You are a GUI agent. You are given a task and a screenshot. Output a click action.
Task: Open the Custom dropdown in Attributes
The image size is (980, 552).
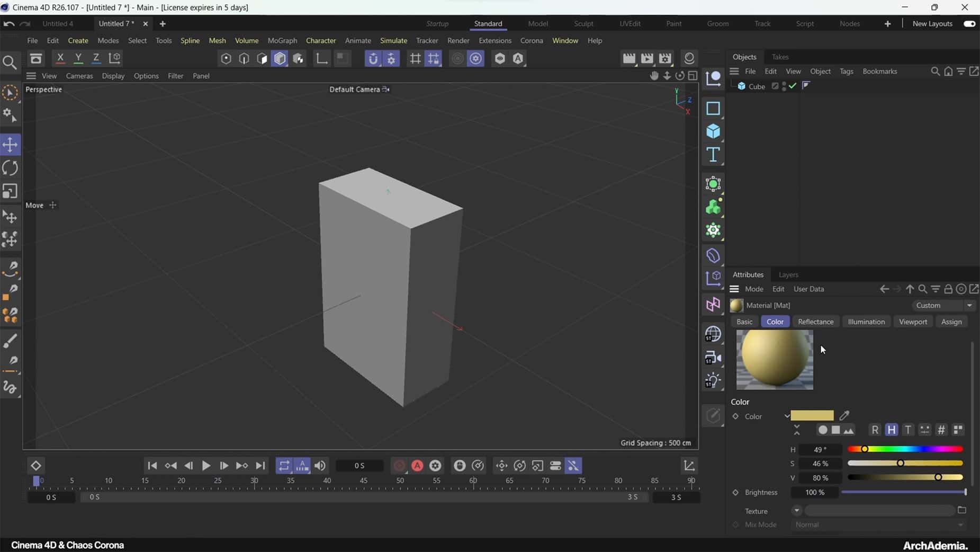click(x=944, y=305)
